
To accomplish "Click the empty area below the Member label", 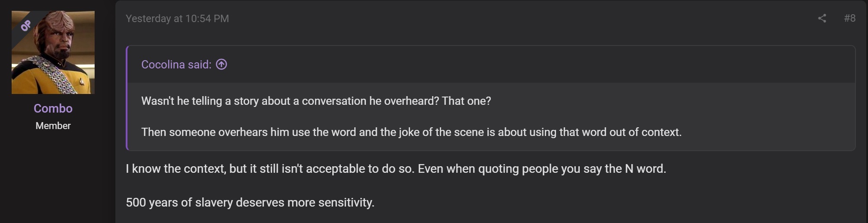I will (x=53, y=178).
